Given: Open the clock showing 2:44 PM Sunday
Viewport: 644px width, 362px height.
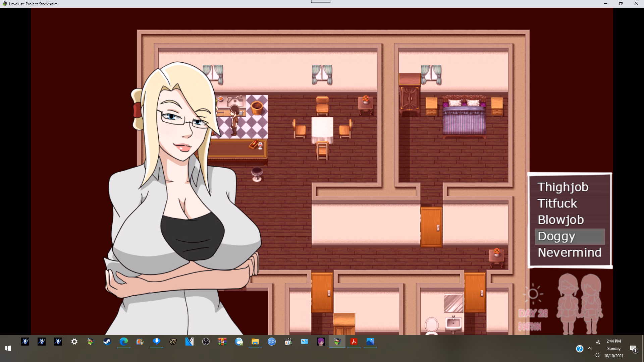Looking at the screenshot, I should (614, 349).
